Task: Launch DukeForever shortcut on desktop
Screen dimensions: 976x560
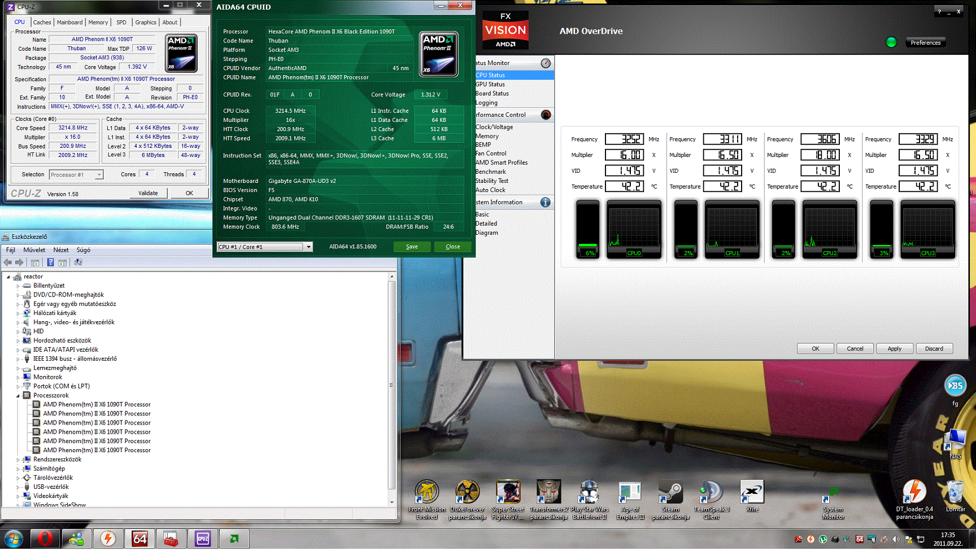Action: point(468,499)
